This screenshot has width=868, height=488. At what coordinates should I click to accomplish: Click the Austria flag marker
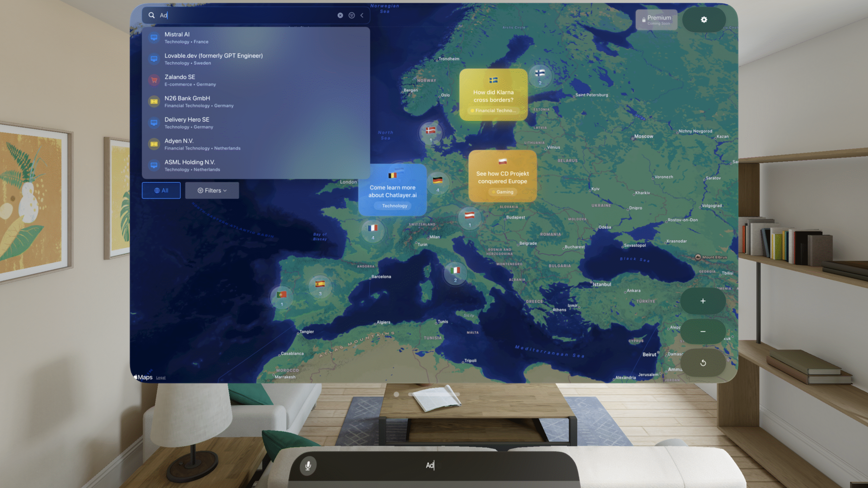(470, 218)
